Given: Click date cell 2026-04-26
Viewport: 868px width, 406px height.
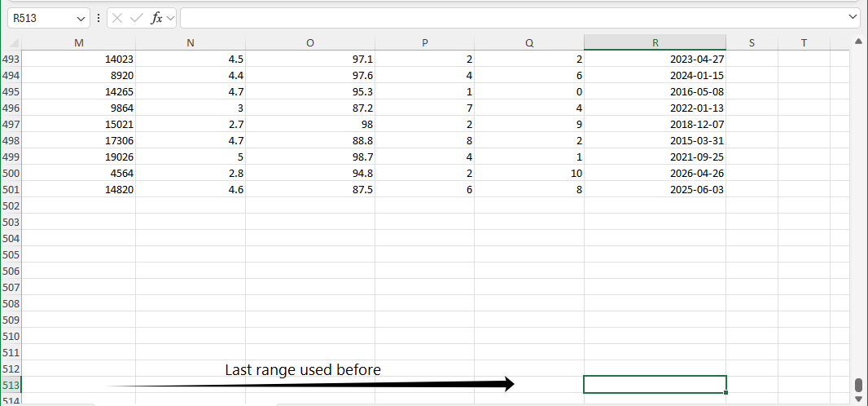Looking at the screenshot, I should 655,174.
